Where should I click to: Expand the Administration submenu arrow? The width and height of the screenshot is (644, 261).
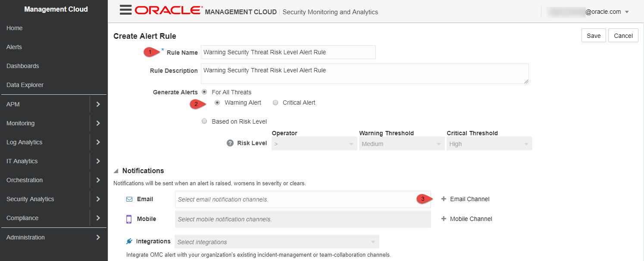pyautogui.click(x=98, y=237)
